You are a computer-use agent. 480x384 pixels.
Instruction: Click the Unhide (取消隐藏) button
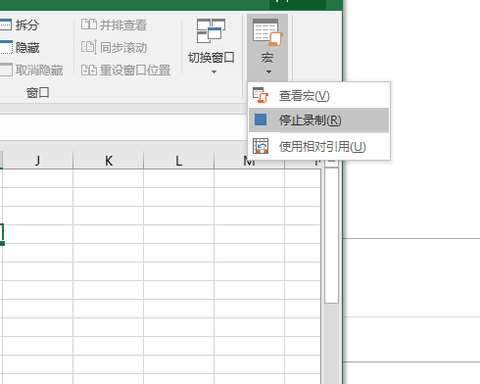coord(32,70)
